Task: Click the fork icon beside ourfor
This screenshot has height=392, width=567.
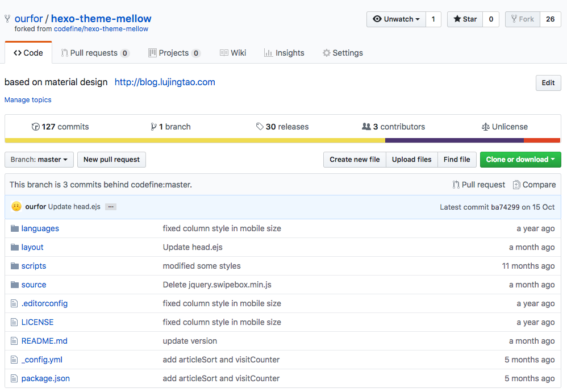Action: click(7, 19)
